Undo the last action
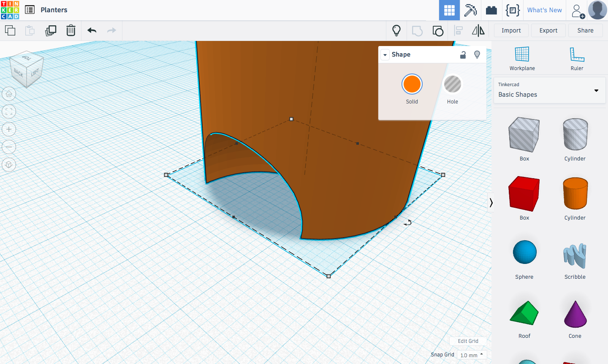Viewport: 608px width, 364px height. pyautogui.click(x=92, y=30)
